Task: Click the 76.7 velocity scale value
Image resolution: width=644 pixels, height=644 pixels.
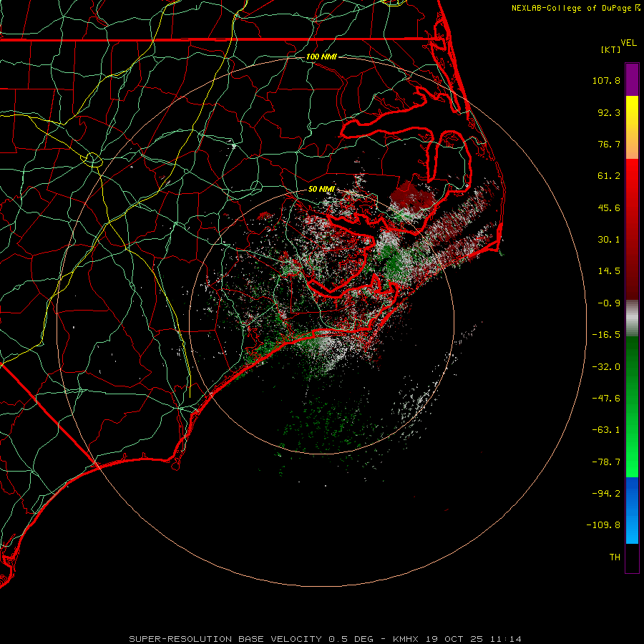Action: tap(609, 144)
